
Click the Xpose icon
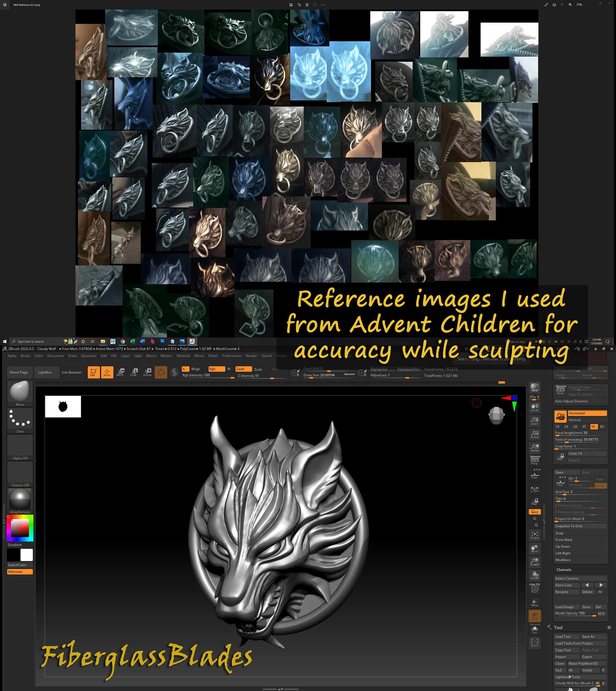[535, 643]
